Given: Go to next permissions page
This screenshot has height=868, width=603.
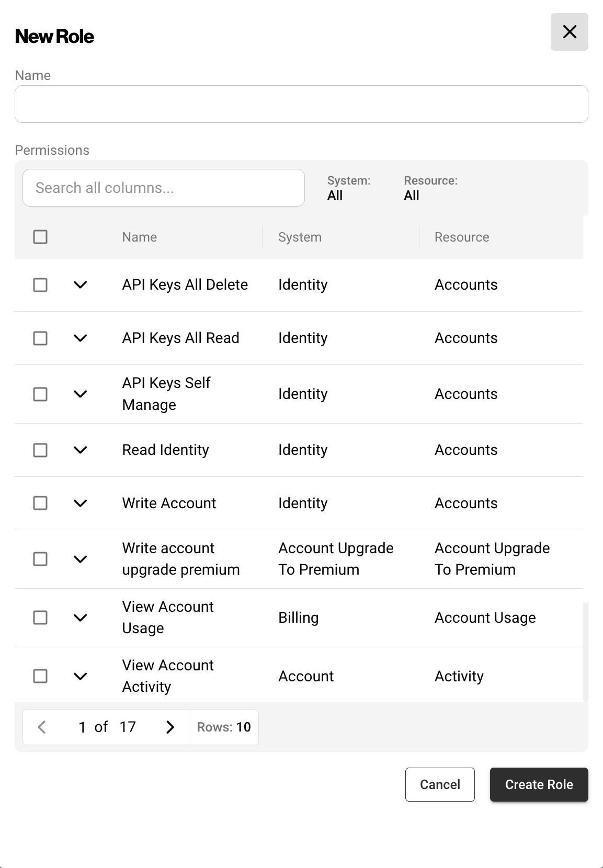Looking at the screenshot, I should tap(170, 727).
